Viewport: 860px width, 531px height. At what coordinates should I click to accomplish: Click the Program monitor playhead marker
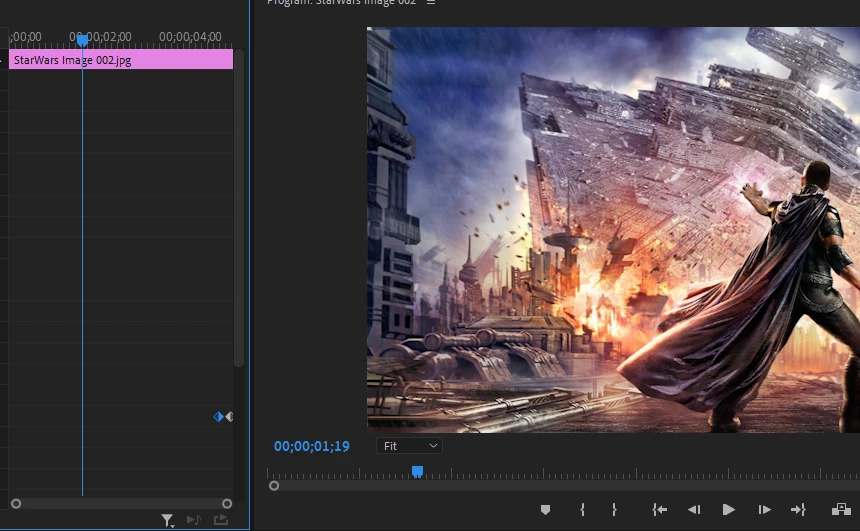[x=417, y=471]
